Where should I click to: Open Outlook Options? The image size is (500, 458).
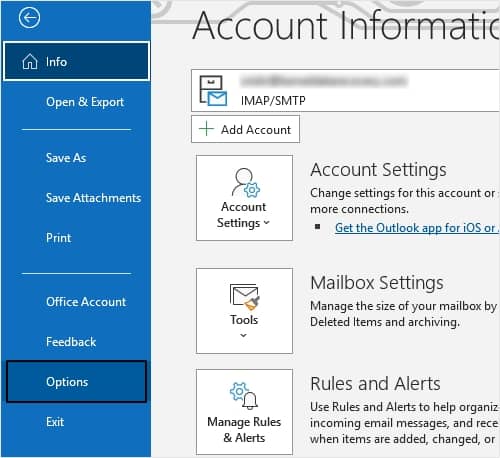pyautogui.click(x=76, y=382)
